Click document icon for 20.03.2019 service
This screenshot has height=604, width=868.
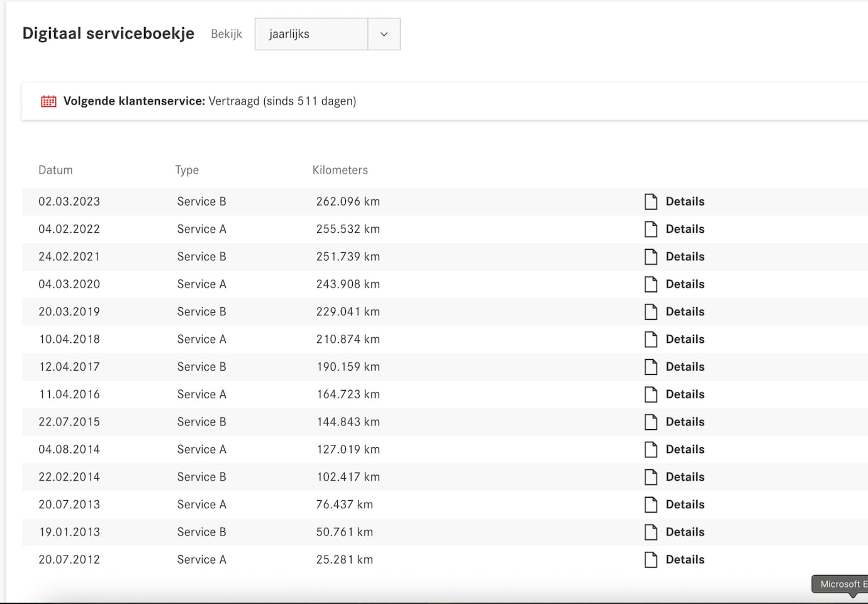tap(651, 311)
